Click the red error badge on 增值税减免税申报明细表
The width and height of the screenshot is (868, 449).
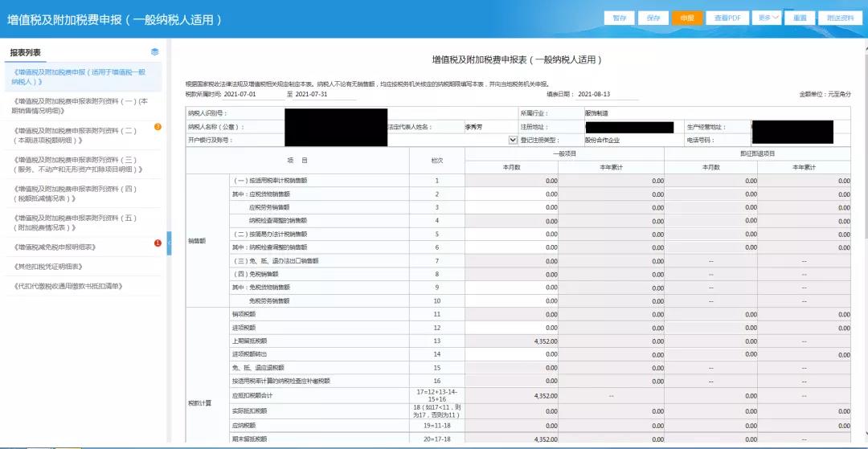158,243
